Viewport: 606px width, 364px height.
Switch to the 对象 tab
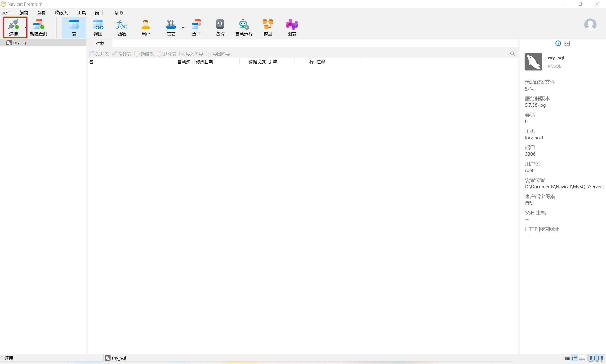99,44
